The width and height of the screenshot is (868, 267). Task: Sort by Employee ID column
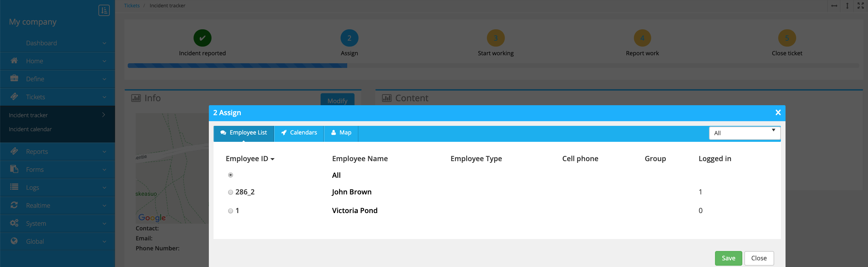coord(250,159)
